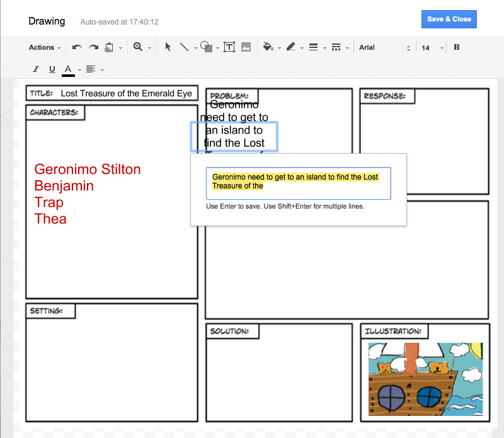Click the Undo icon
This screenshot has width=504, height=438.
[x=76, y=47]
